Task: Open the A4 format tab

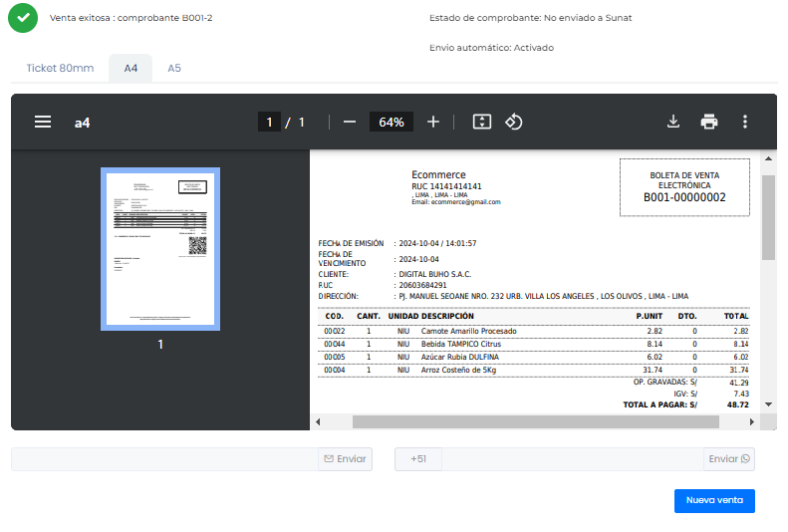Action: tap(131, 68)
